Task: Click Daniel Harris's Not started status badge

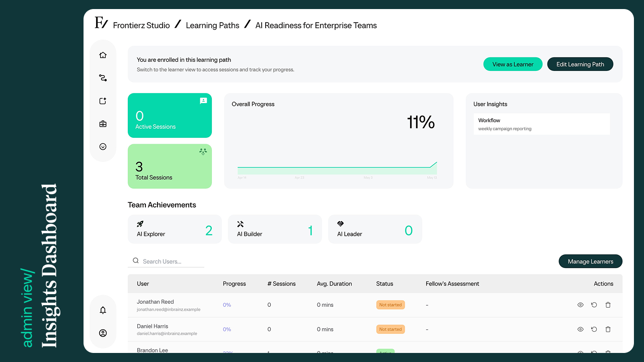Action: tap(390, 329)
